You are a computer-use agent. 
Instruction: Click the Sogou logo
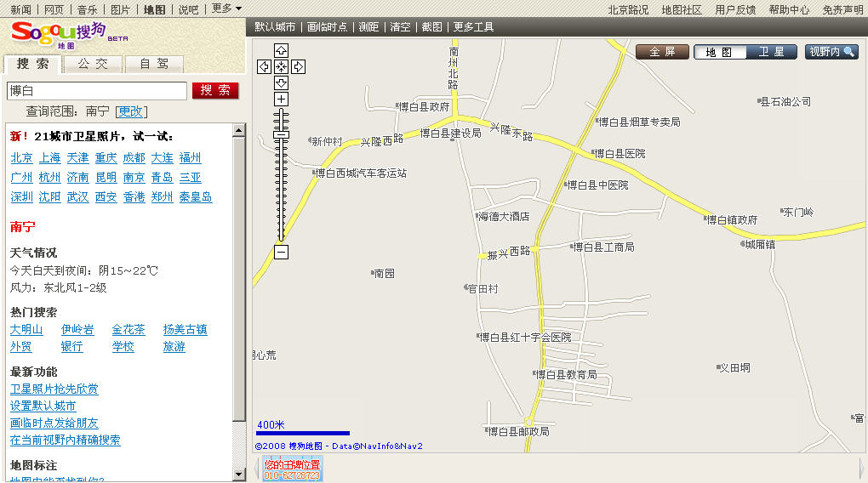pos(69,34)
